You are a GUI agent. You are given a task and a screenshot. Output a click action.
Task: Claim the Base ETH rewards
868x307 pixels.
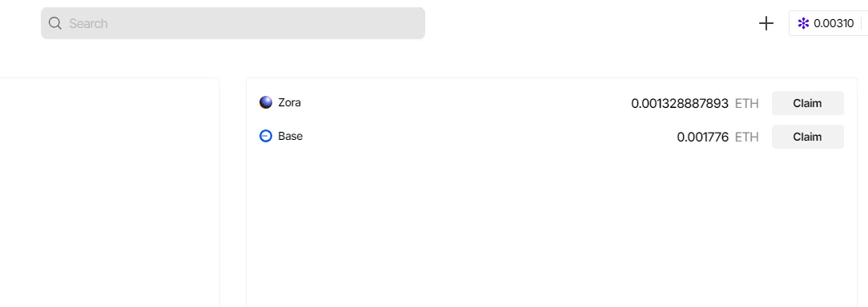pyautogui.click(x=808, y=137)
